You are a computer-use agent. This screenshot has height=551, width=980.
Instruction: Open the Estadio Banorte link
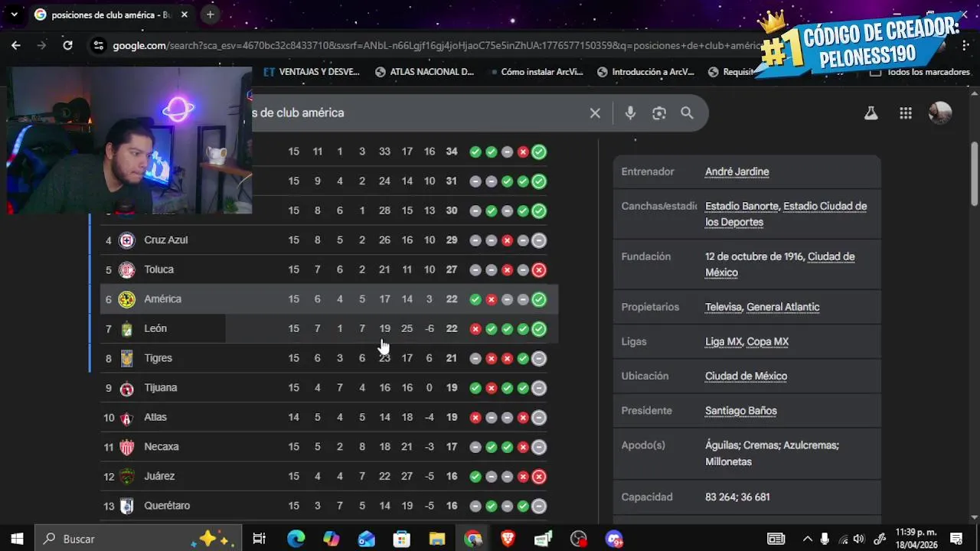pos(741,206)
